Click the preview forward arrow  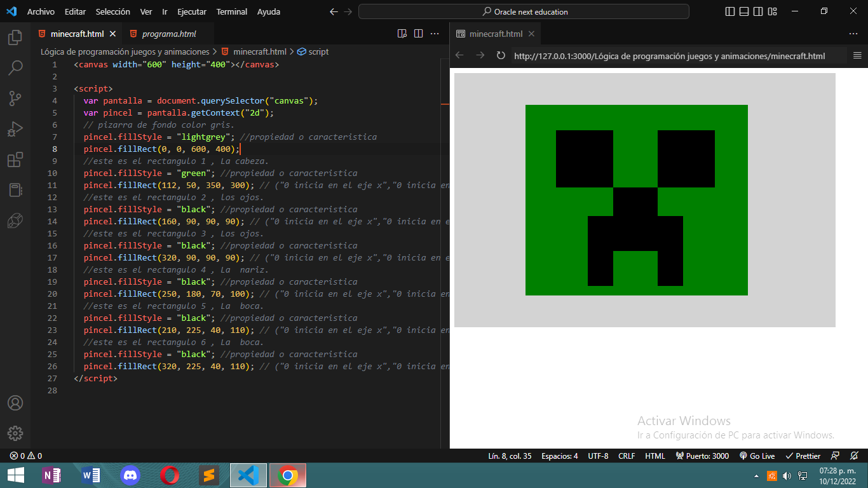tap(480, 55)
